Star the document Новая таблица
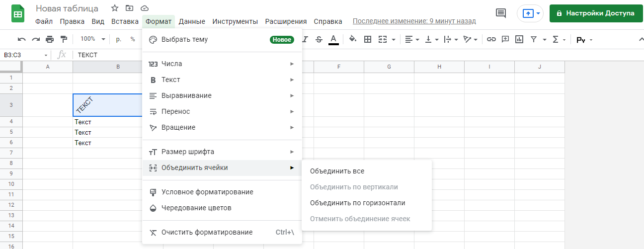Screen dimensions: 644x249 115,8
